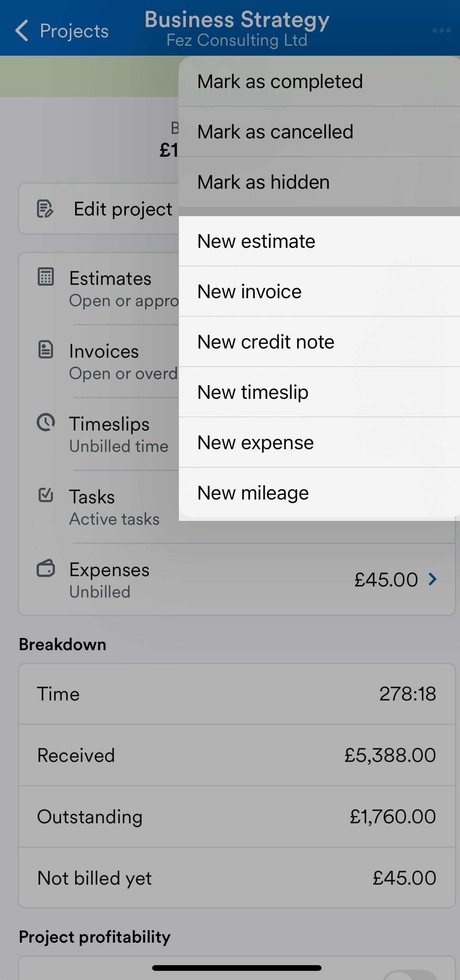Viewport: 460px width, 980px height.
Task: Open the Outstanding breakdown row
Action: 237,816
